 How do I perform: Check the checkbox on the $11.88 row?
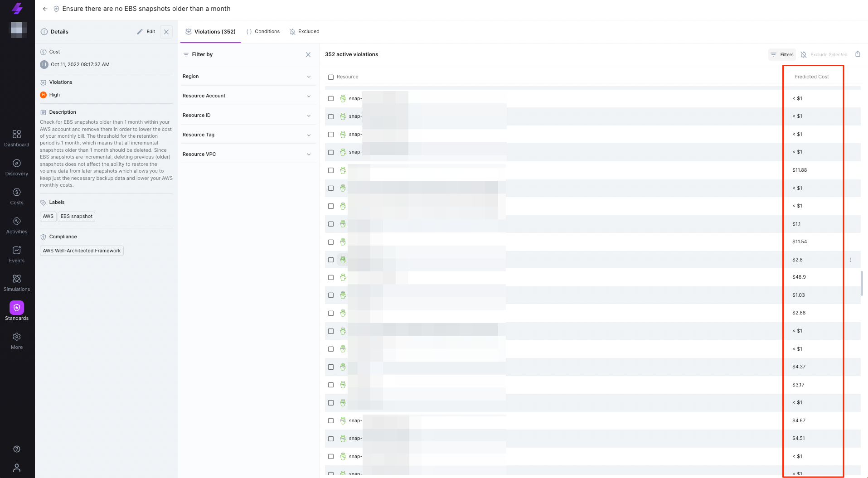[331, 170]
